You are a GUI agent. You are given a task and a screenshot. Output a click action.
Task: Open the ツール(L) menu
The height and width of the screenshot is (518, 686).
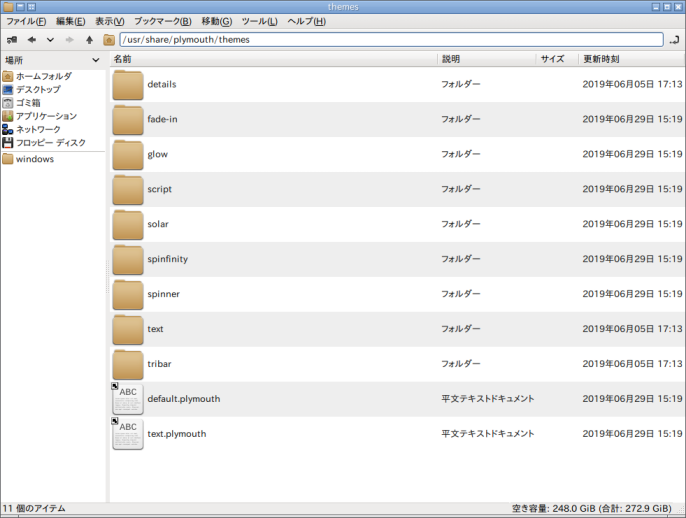pos(259,21)
